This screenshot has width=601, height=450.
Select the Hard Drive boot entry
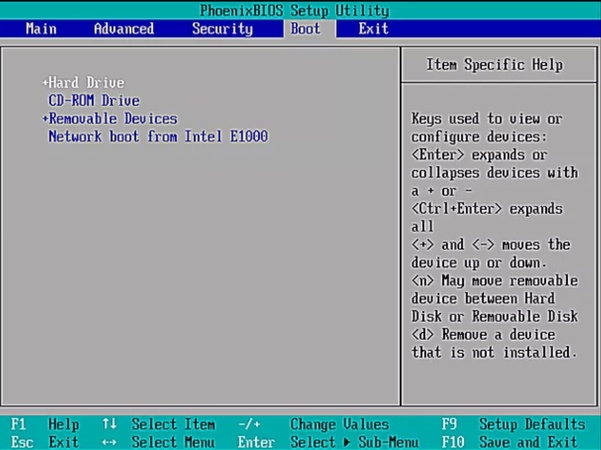point(86,82)
